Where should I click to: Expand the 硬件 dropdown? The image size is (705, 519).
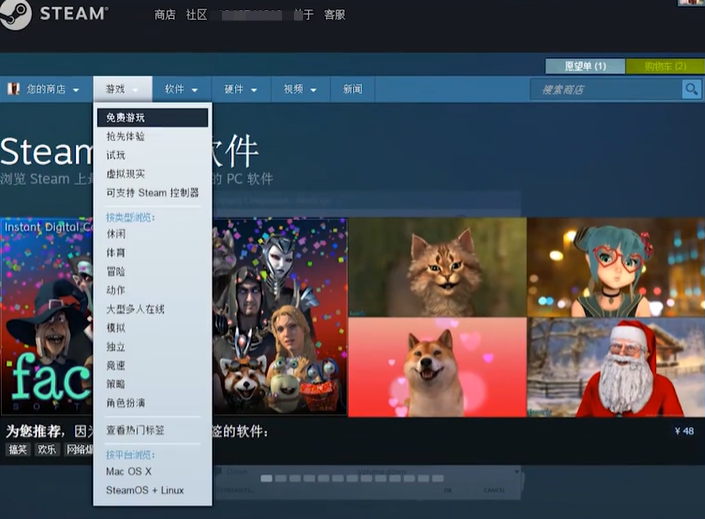(x=241, y=89)
